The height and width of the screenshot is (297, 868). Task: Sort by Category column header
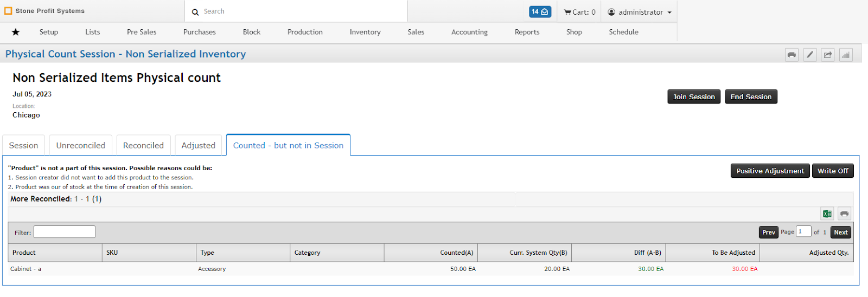click(337, 253)
